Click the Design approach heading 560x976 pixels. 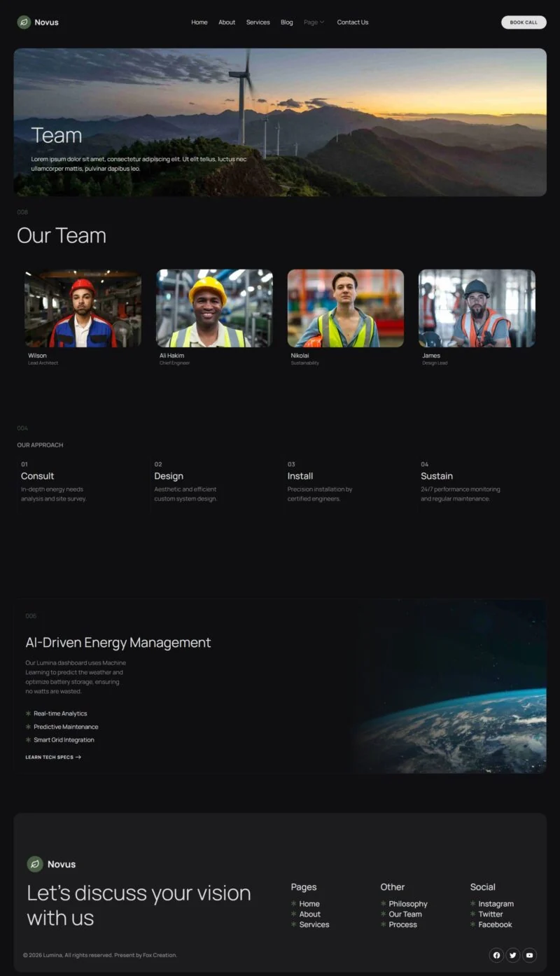point(169,476)
